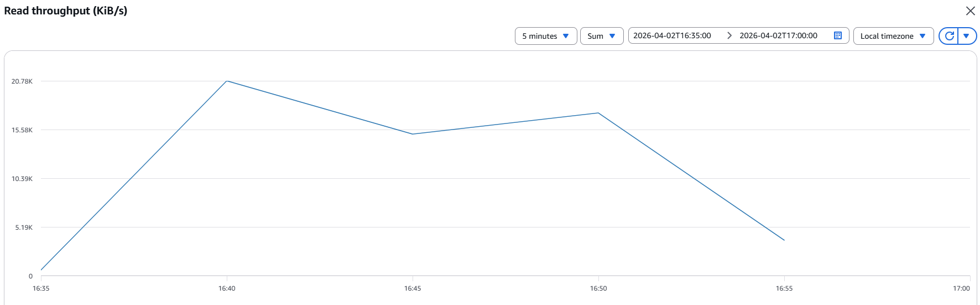Click the line's starting point at 16:35
Image resolution: width=980 pixels, height=305 pixels.
tap(41, 270)
